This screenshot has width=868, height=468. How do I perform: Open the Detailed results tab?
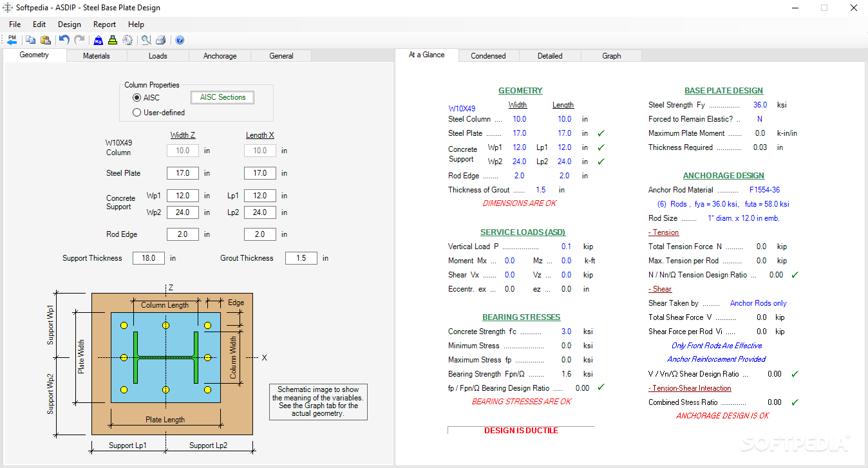pos(550,56)
